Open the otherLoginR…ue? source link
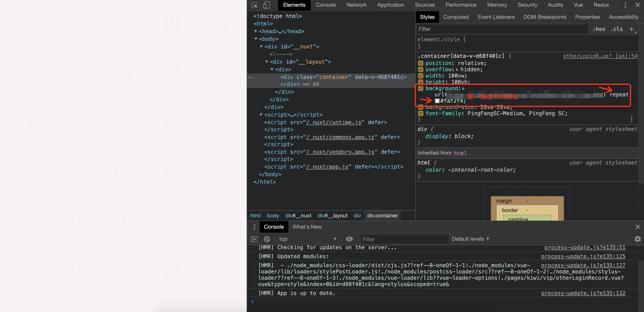 (600, 56)
